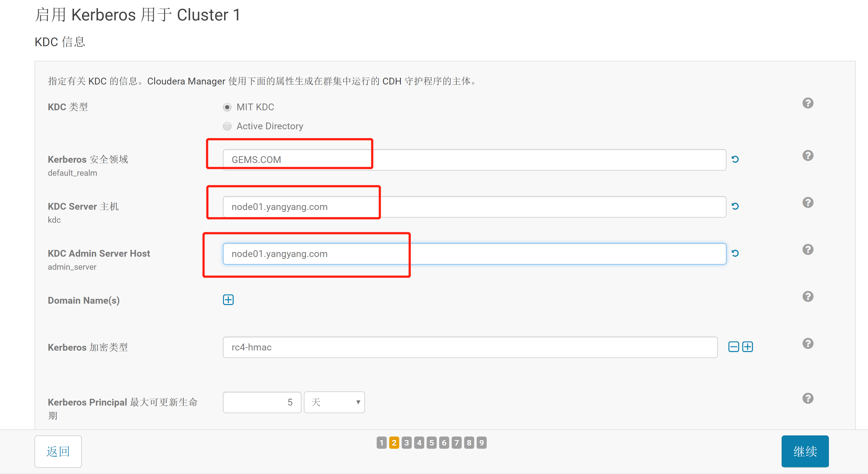The image size is (868, 474).
Task: Click the 继续 continue button
Action: (x=805, y=451)
